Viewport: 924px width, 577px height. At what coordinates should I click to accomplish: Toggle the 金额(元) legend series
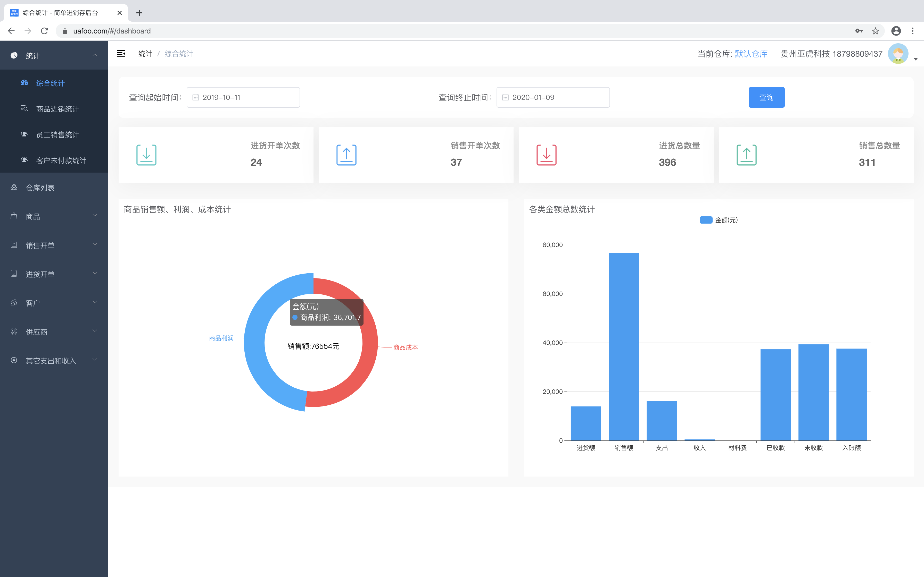point(719,220)
